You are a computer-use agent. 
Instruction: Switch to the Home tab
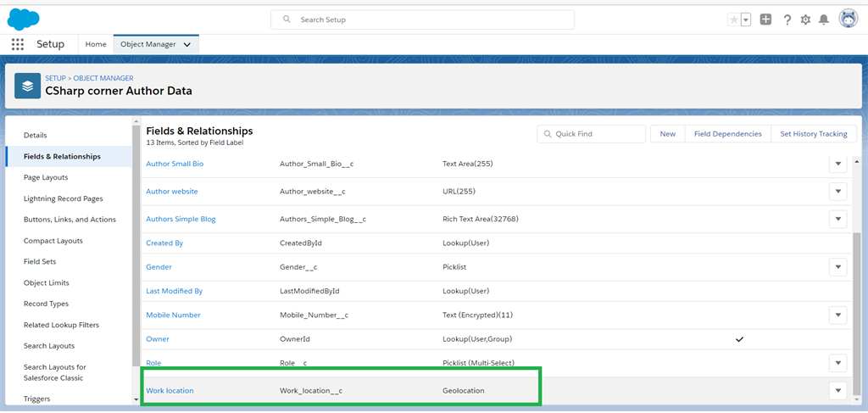[x=96, y=44]
